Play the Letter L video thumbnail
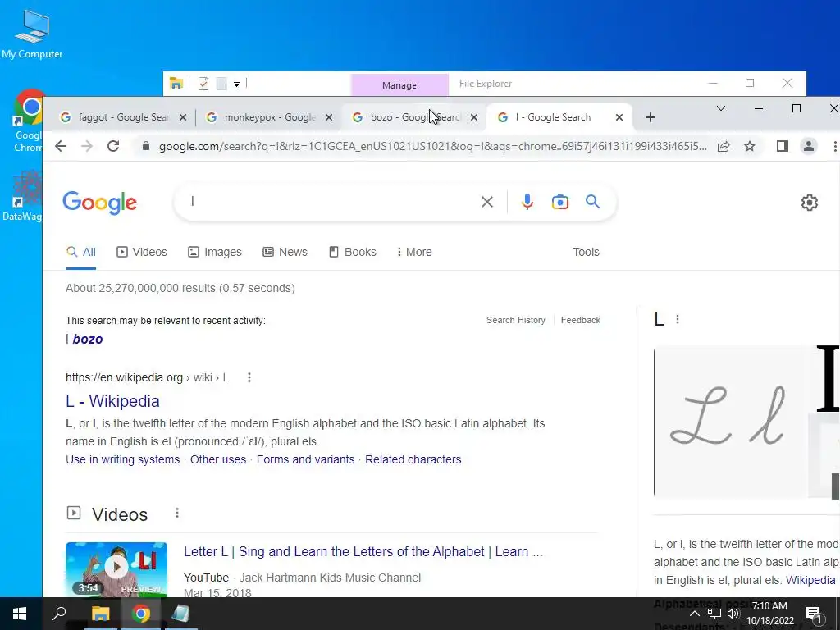The height and width of the screenshot is (630, 840). pos(116,569)
